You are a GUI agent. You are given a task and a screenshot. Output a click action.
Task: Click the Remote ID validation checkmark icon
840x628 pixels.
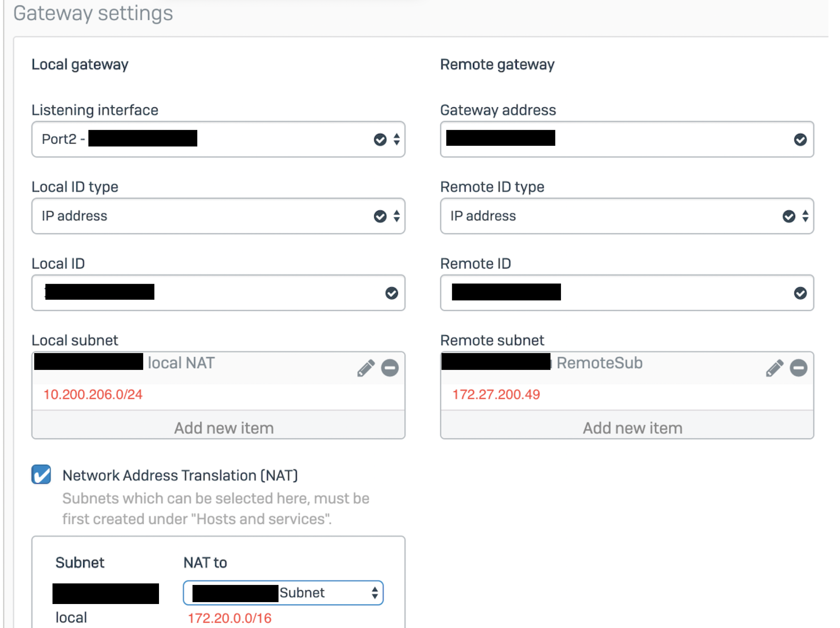[800, 293]
